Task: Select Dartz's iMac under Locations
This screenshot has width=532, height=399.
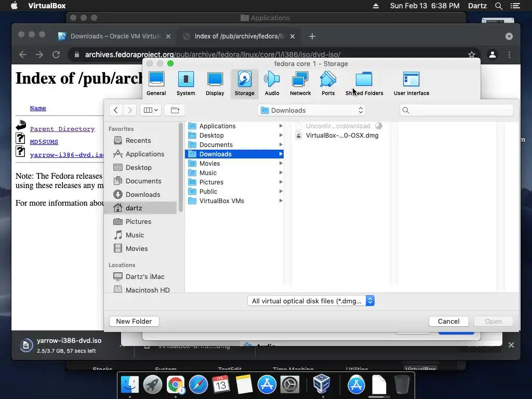Action: point(140,276)
